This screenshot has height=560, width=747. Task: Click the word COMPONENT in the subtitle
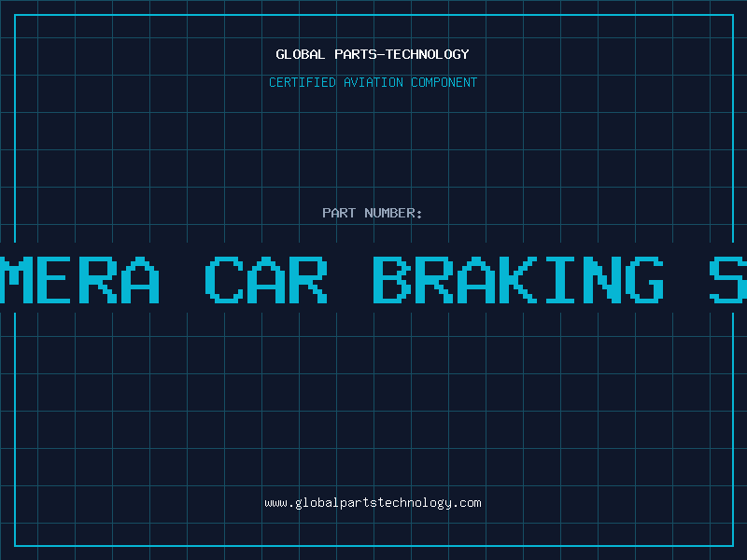click(x=444, y=82)
